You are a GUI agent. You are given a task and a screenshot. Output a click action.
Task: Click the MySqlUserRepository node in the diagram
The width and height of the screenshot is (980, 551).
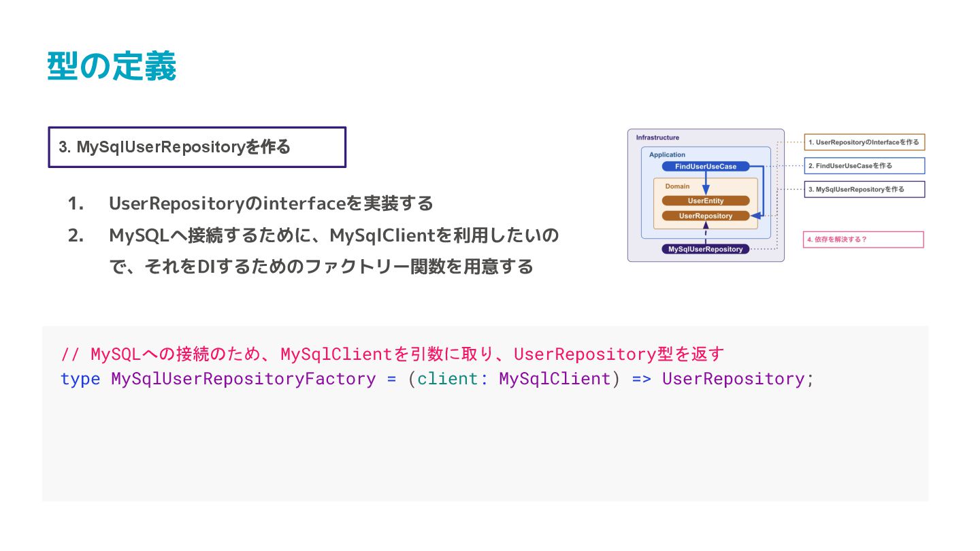(706, 249)
